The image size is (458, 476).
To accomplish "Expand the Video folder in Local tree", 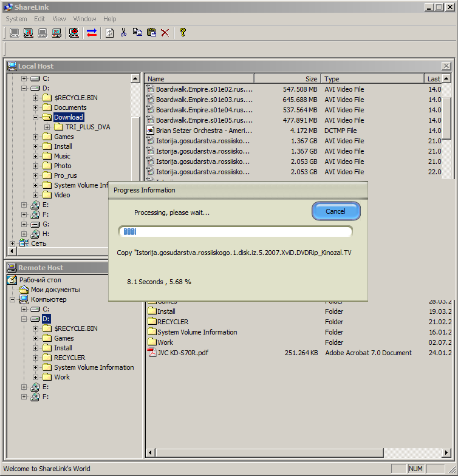I will click(35, 195).
